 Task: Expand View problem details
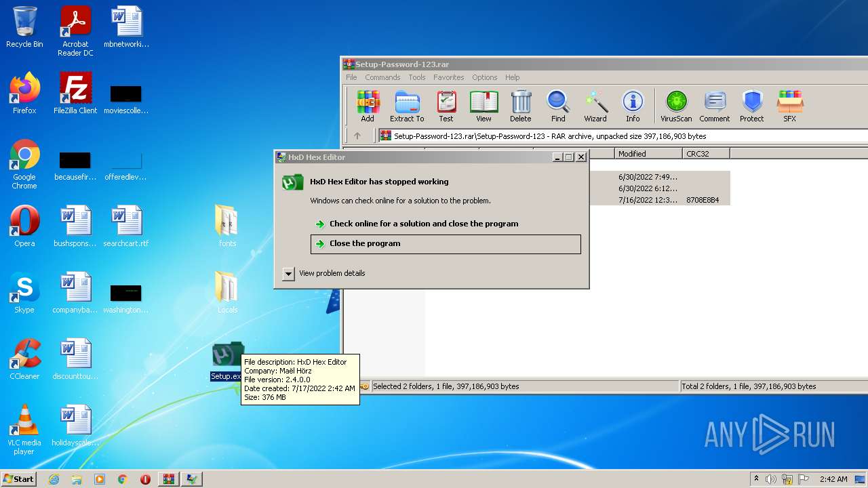click(324, 273)
